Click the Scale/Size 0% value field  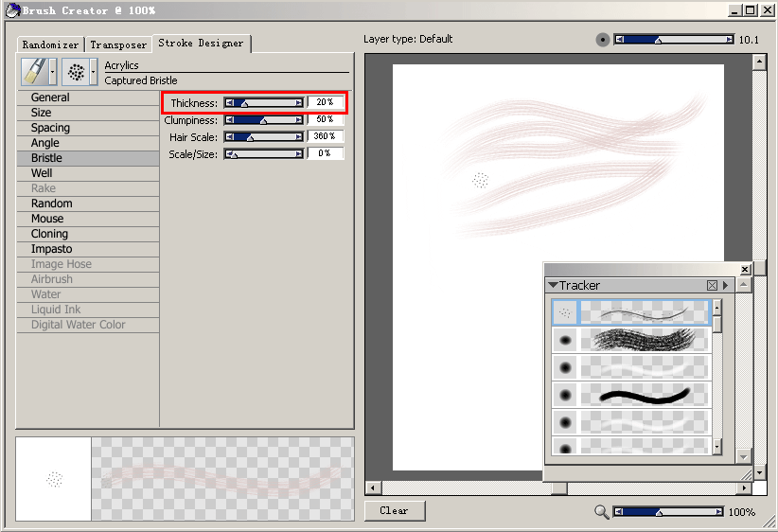[325, 153]
